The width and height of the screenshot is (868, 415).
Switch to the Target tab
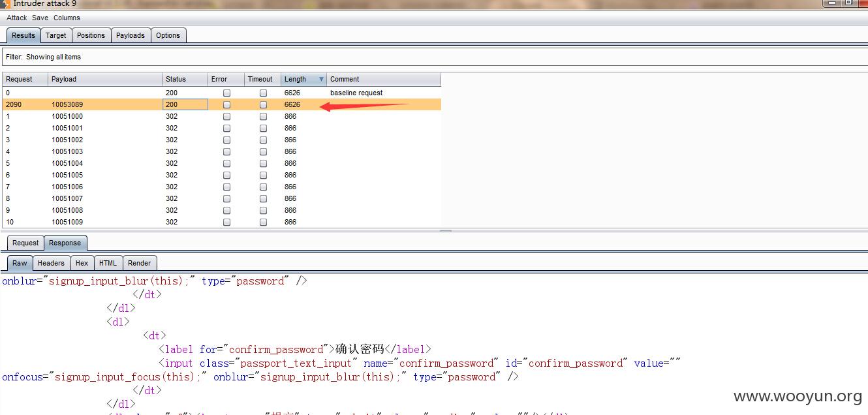pyautogui.click(x=56, y=35)
